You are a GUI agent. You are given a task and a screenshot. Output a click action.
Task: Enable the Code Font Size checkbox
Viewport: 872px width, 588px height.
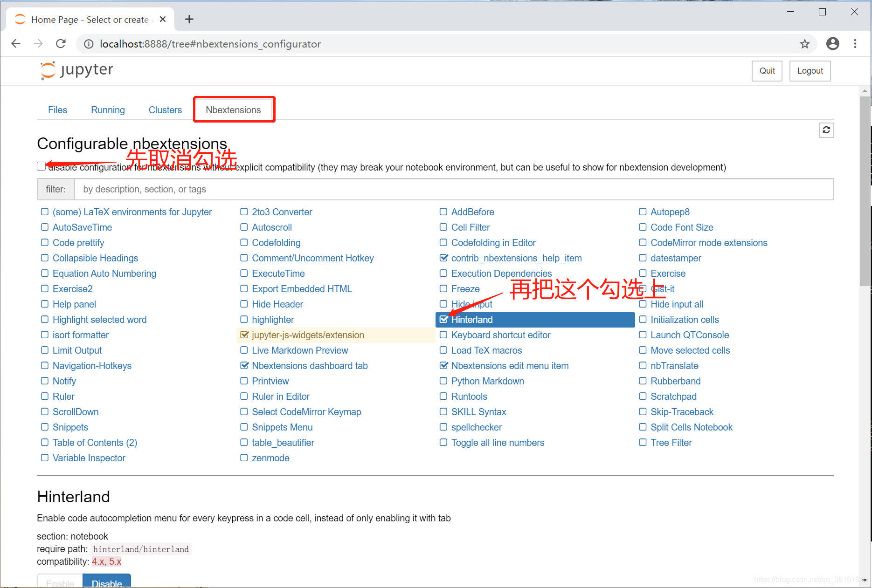point(643,227)
